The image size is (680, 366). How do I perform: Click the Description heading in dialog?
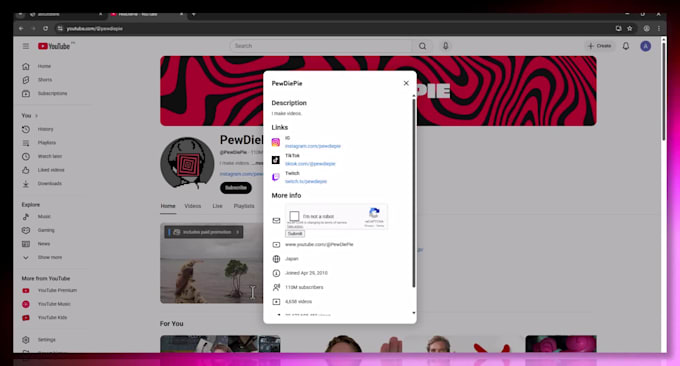pos(289,103)
